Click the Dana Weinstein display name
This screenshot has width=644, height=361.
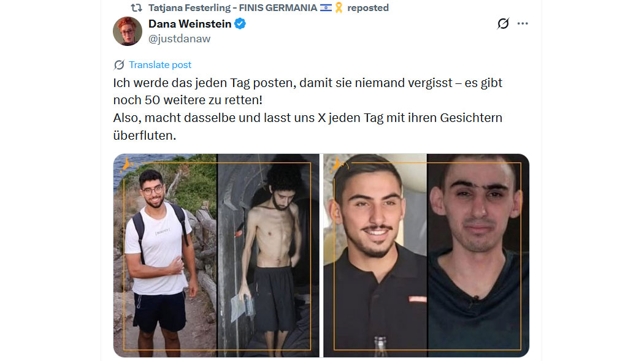pos(190,24)
